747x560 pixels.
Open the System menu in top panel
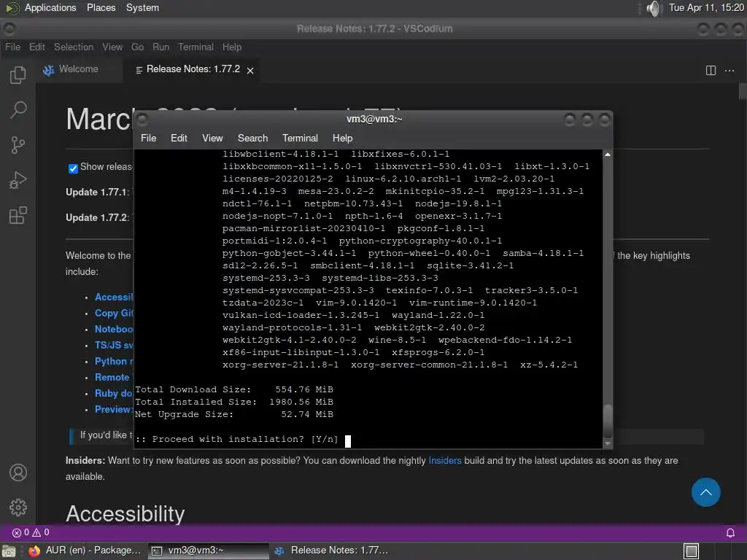point(142,7)
